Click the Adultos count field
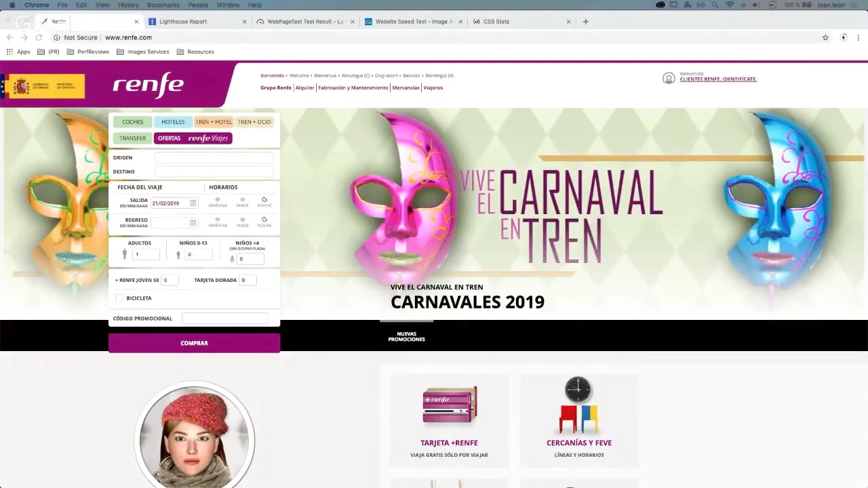 (x=146, y=254)
